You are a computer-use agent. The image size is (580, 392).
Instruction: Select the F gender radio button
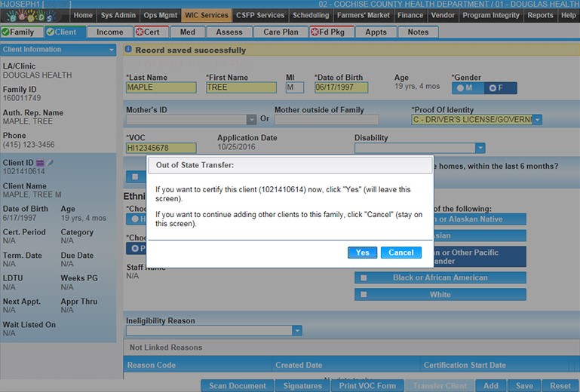[x=493, y=88]
